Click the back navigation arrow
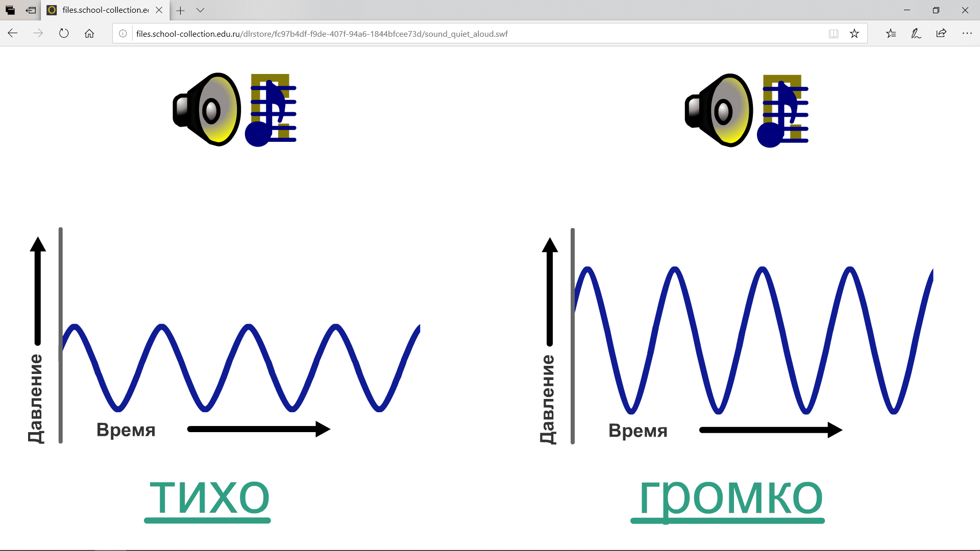Image resolution: width=980 pixels, height=551 pixels. [x=13, y=33]
